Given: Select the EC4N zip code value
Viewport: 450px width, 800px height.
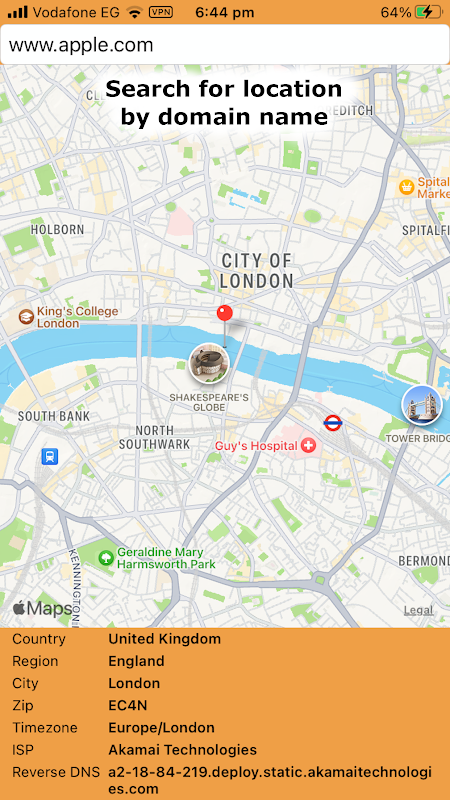Looking at the screenshot, I should (x=128, y=706).
